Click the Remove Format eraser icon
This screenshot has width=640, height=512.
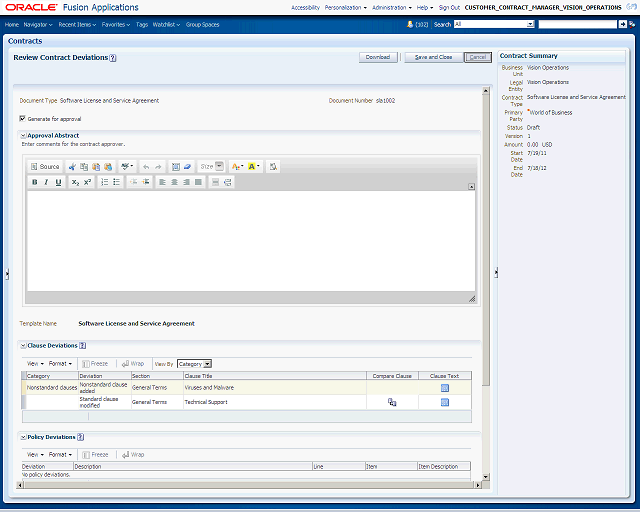(187, 167)
